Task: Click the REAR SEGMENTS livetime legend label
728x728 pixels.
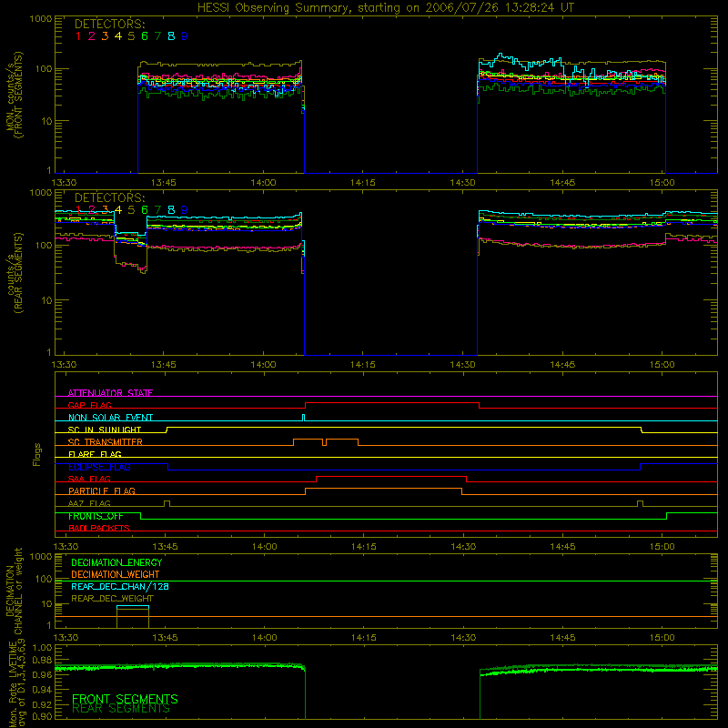Action: pyautogui.click(x=121, y=709)
